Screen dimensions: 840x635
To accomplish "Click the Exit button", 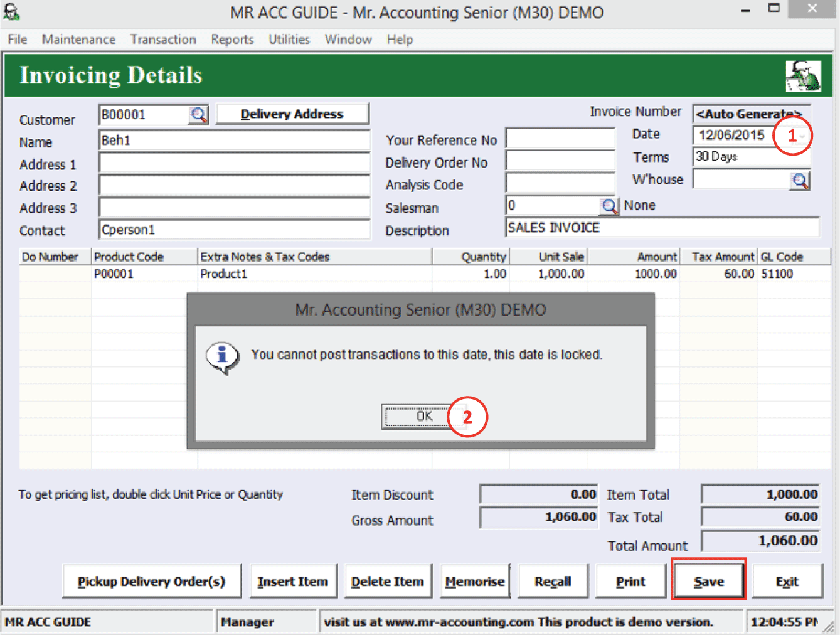I will [787, 582].
